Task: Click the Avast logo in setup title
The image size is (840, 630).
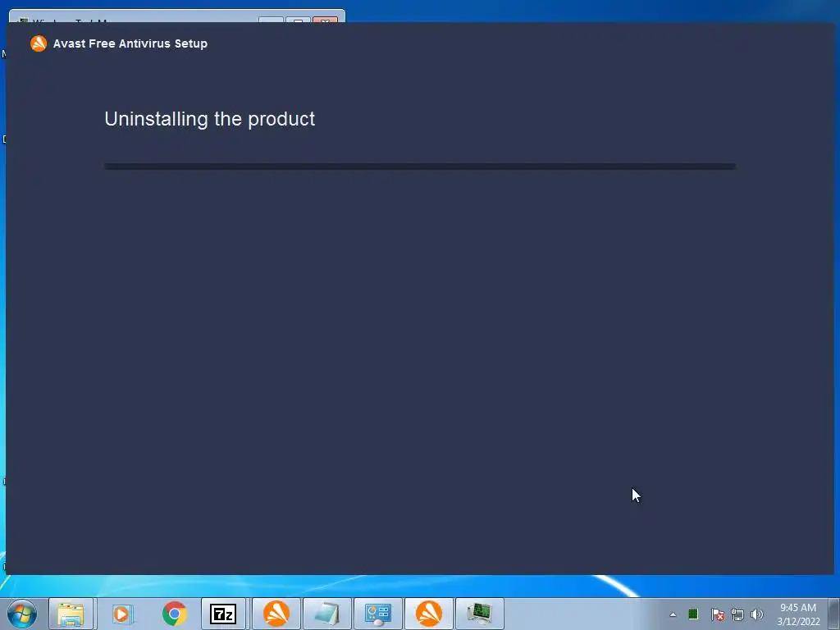Action: point(39,43)
